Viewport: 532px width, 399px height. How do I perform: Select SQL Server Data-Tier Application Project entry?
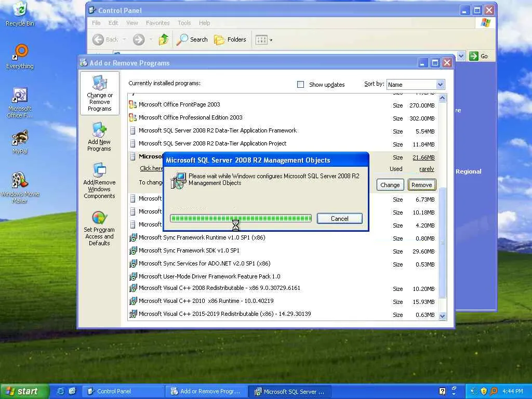tap(283, 143)
